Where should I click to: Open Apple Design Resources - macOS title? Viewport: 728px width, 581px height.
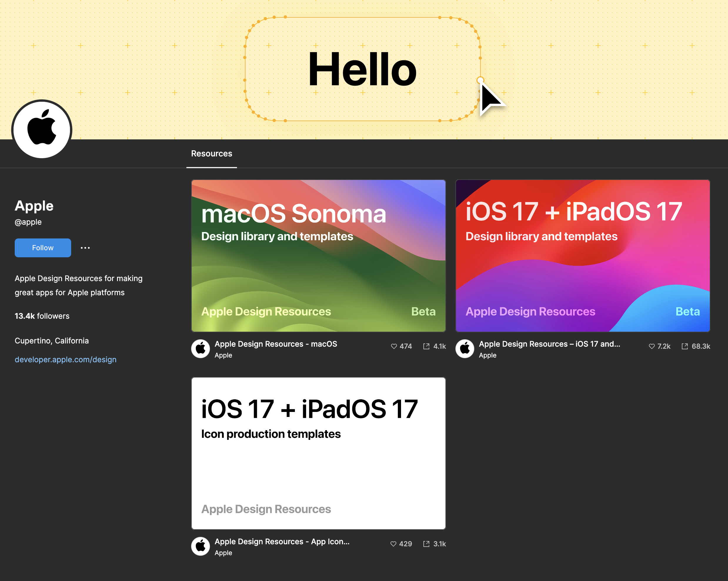pos(276,344)
